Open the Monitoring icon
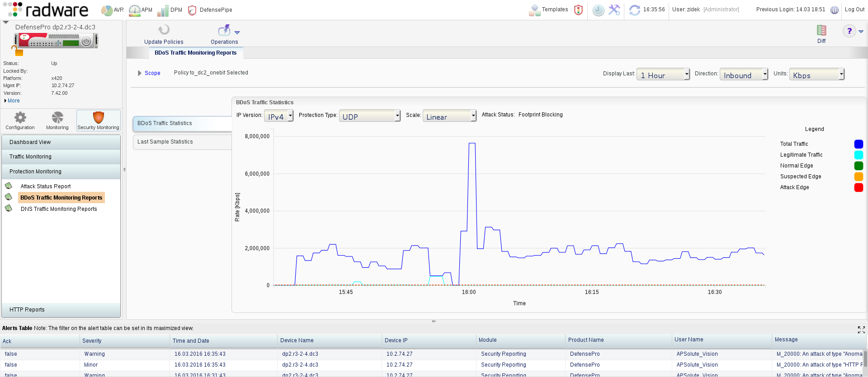Viewport: 868px width, 377px height. [57, 117]
